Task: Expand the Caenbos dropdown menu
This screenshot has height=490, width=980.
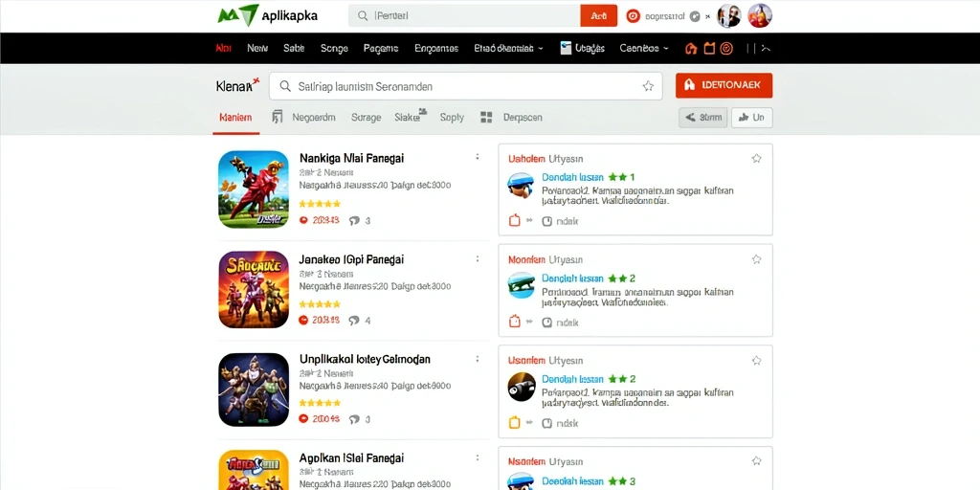Action: pyautogui.click(x=644, y=48)
